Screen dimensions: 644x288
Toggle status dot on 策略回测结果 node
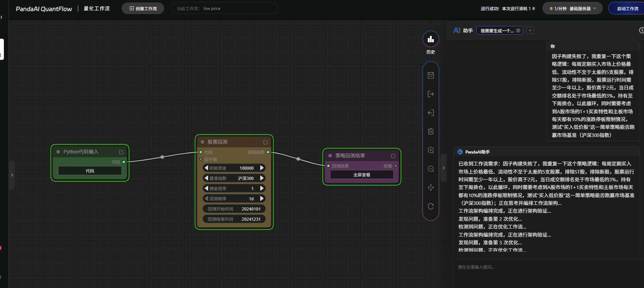(x=330, y=156)
